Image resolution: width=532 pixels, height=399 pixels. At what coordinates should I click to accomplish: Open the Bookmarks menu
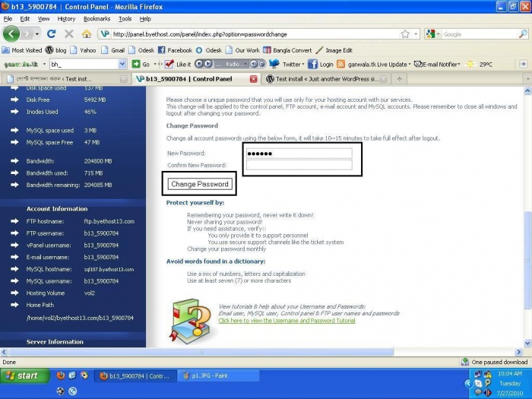click(x=97, y=19)
